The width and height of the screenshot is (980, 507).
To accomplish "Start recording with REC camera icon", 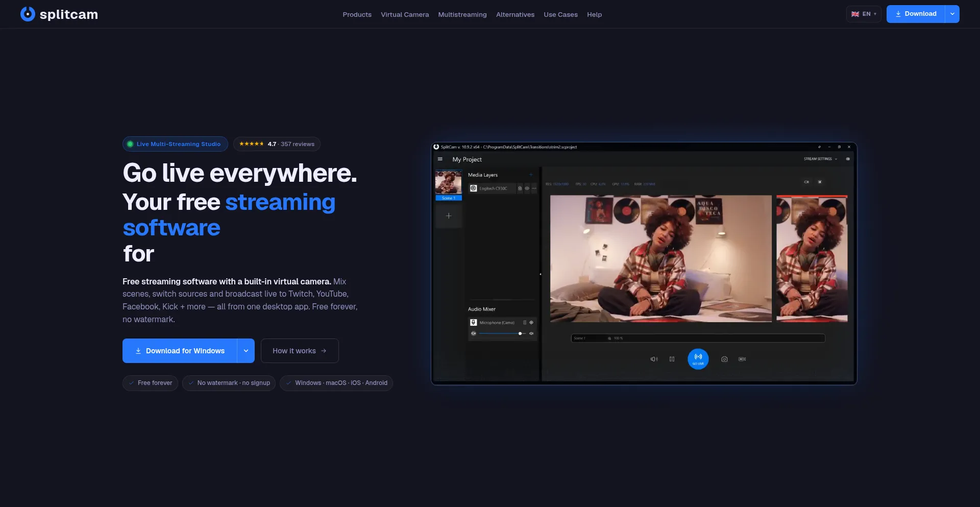I will pos(742,359).
